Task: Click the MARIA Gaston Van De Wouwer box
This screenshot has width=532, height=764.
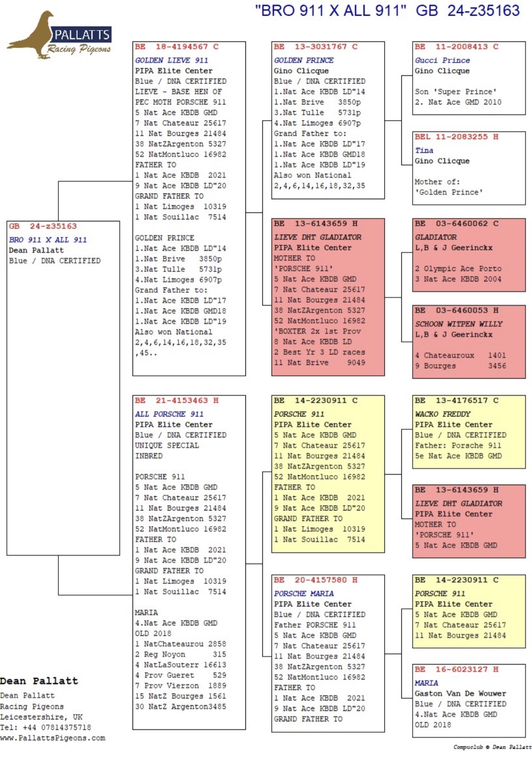Action: tap(469, 701)
